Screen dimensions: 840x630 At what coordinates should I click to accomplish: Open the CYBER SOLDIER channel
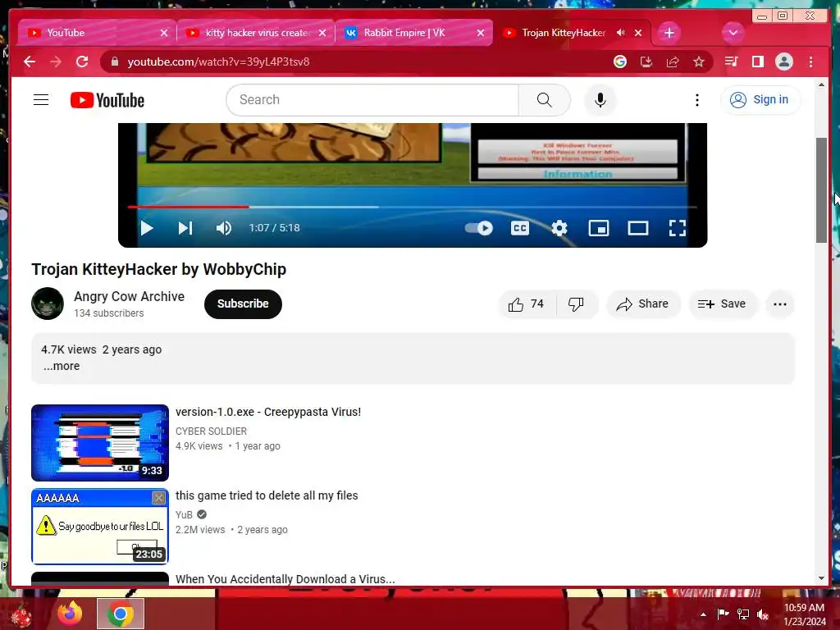click(x=211, y=431)
